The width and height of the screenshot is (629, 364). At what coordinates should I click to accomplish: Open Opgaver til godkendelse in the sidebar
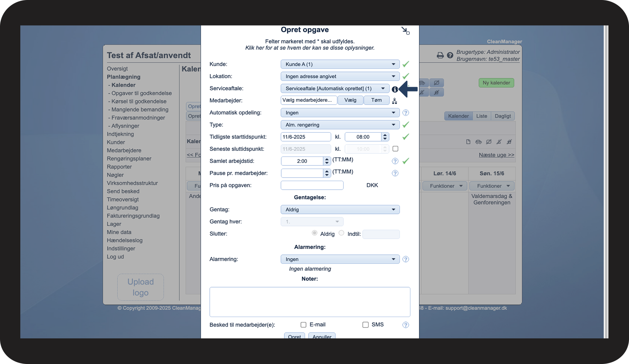(x=142, y=93)
